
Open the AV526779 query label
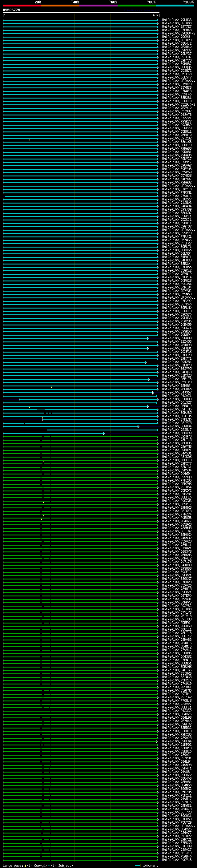pos(11,10)
